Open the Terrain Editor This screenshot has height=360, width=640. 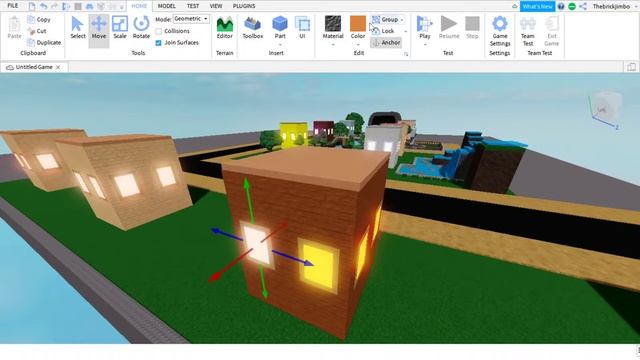[x=224, y=28]
